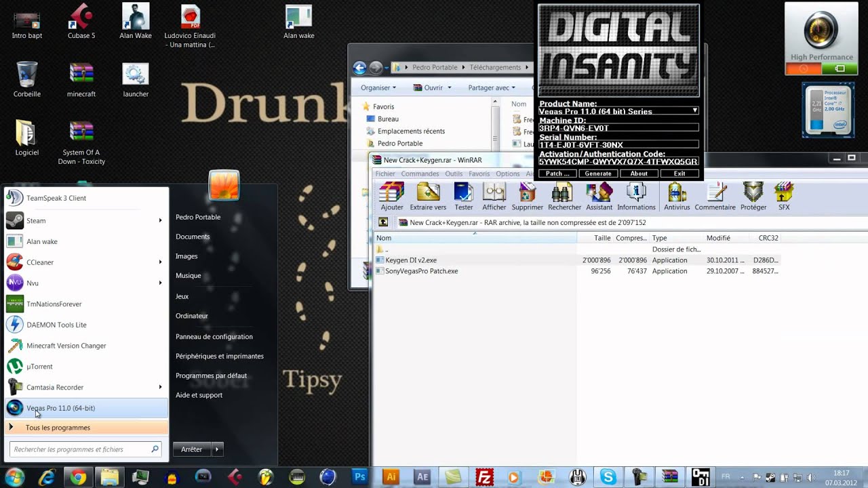Image resolution: width=868 pixels, height=488 pixels.
Task: Open the Options menu in WinRAR
Action: coord(507,174)
